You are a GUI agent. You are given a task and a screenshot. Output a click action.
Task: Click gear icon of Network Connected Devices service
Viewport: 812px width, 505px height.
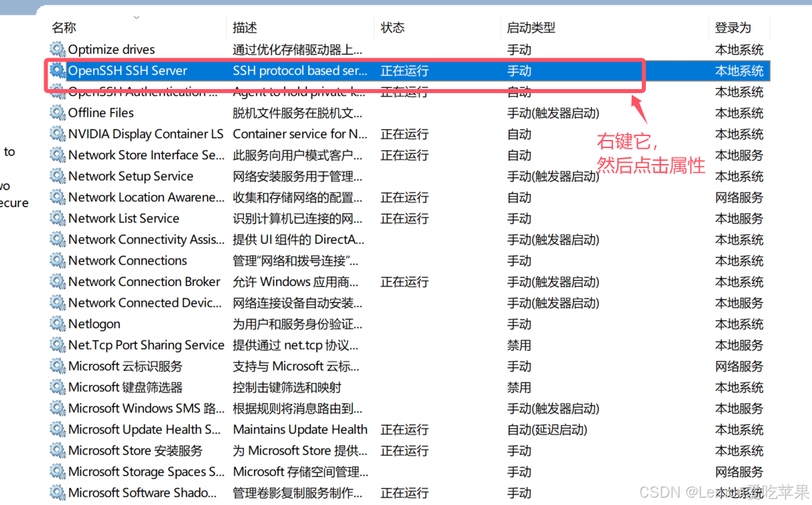pos(58,303)
